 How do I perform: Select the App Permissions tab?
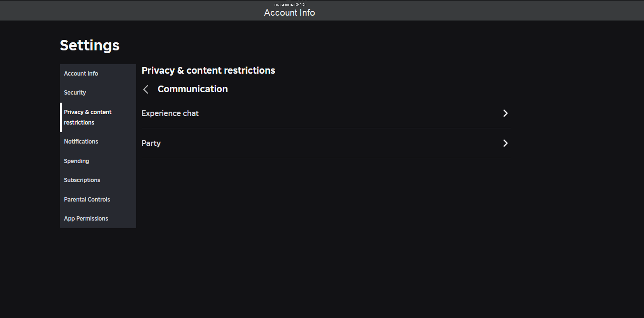(x=86, y=219)
